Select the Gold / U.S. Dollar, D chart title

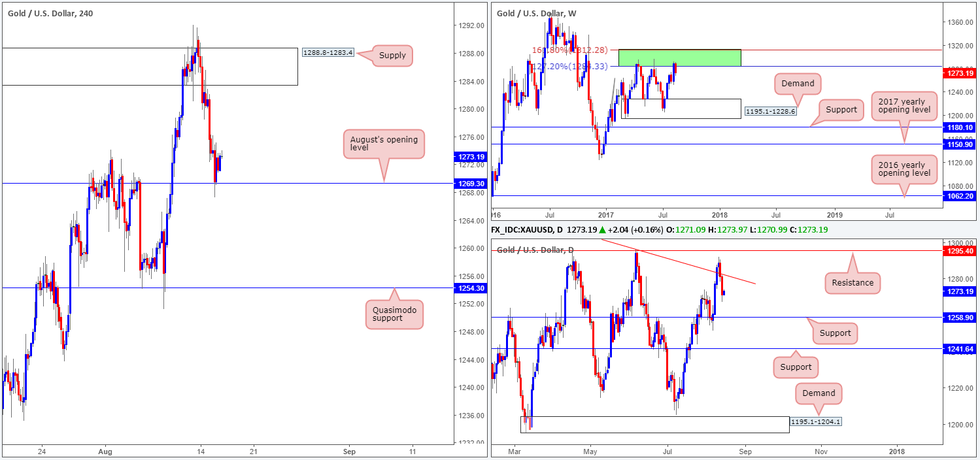pyautogui.click(x=535, y=250)
